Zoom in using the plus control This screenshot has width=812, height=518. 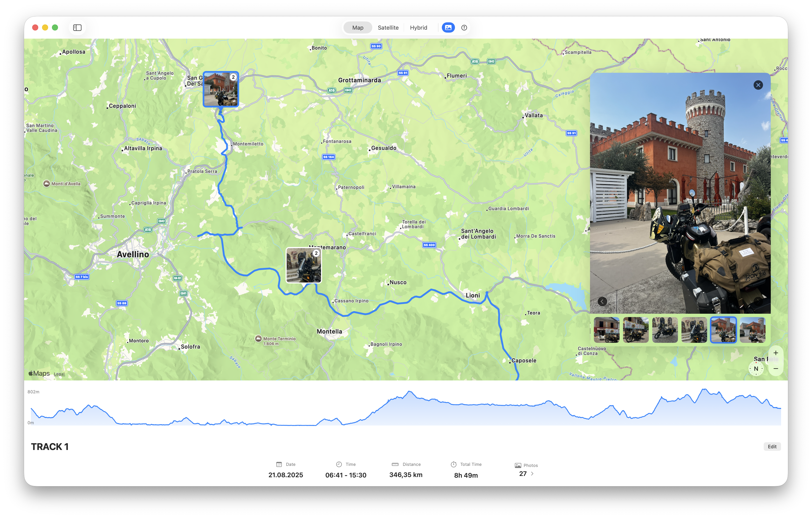click(776, 353)
